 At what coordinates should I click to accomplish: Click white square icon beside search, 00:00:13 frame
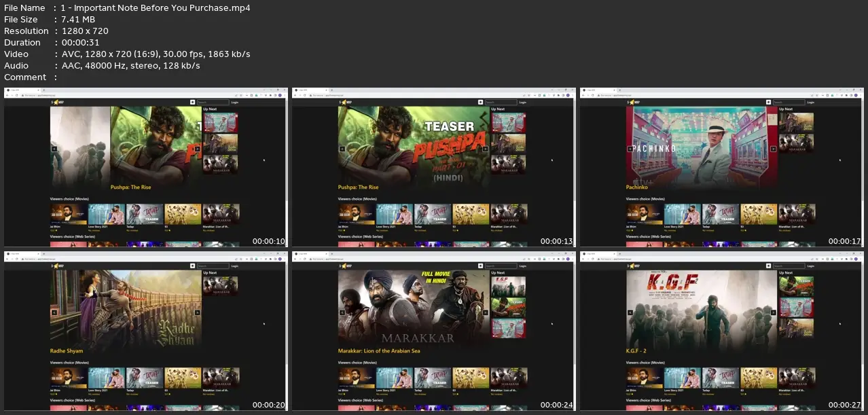[x=480, y=103]
